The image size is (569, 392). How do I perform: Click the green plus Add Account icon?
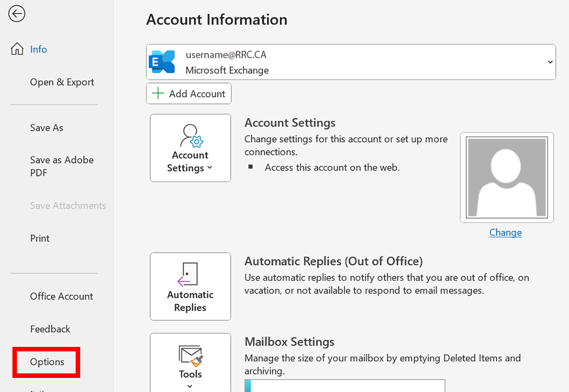click(x=158, y=94)
